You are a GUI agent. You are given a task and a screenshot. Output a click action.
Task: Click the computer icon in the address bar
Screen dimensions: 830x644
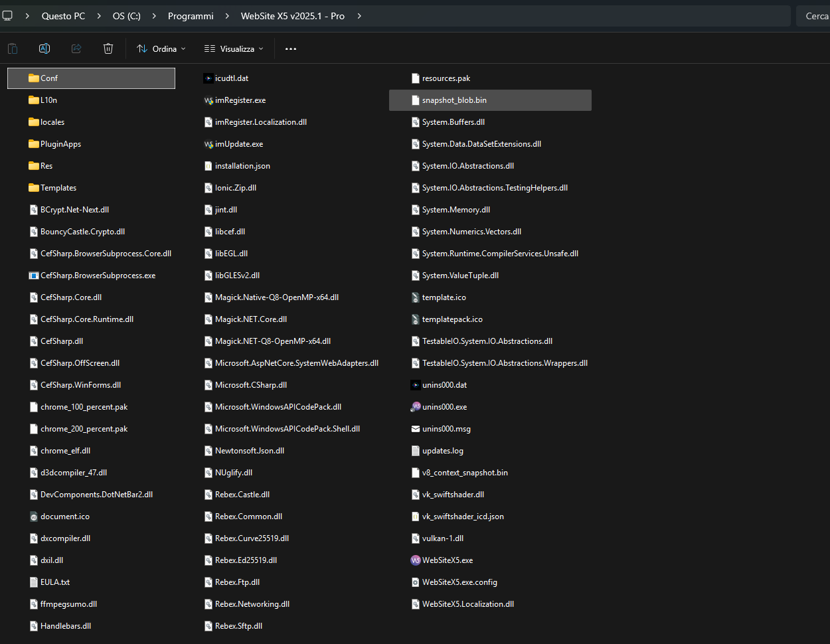[7, 16]
